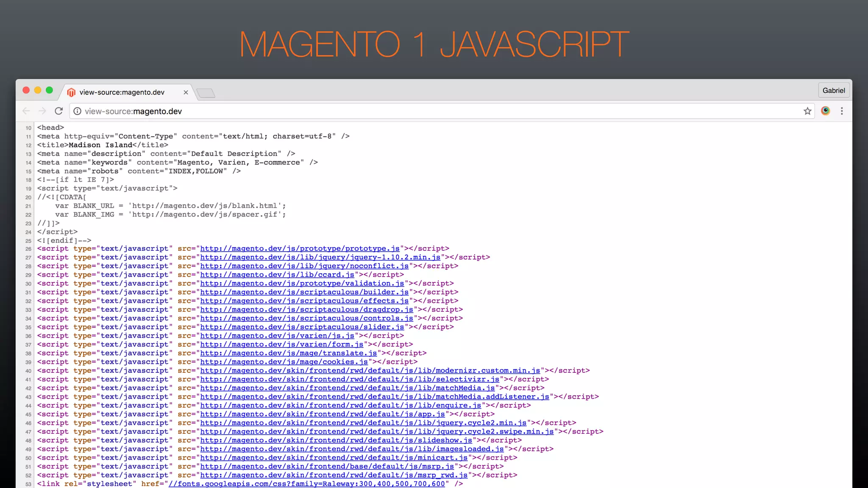Bookmark the page with the star icon

[807, 111]
